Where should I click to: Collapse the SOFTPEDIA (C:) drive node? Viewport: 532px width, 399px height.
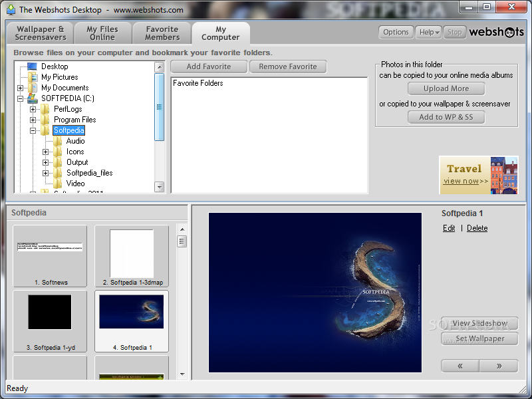pyautogui.click(x=21, y=98)
